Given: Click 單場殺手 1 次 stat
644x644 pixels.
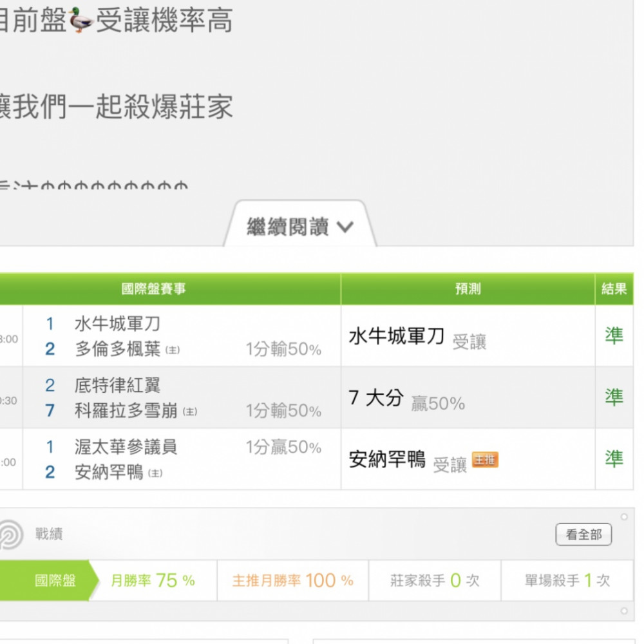Looking at the screenshot, I should 567,580.
